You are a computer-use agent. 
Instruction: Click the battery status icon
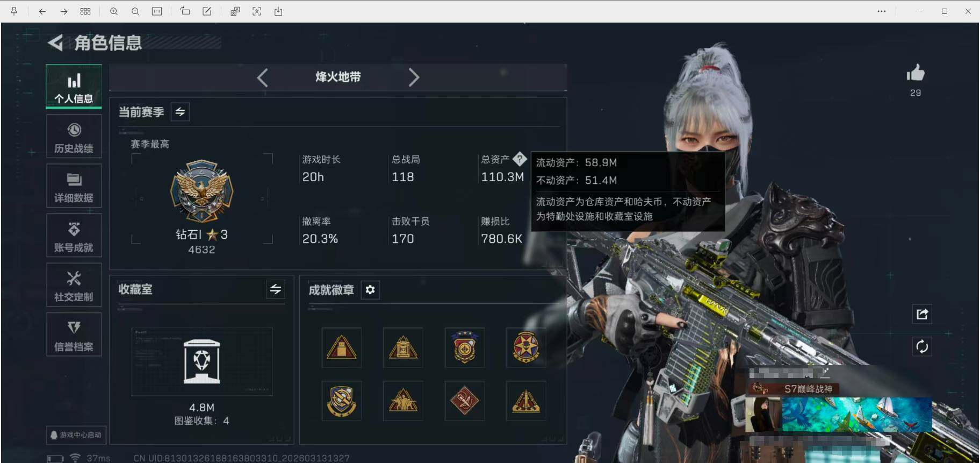pos(55,459)
